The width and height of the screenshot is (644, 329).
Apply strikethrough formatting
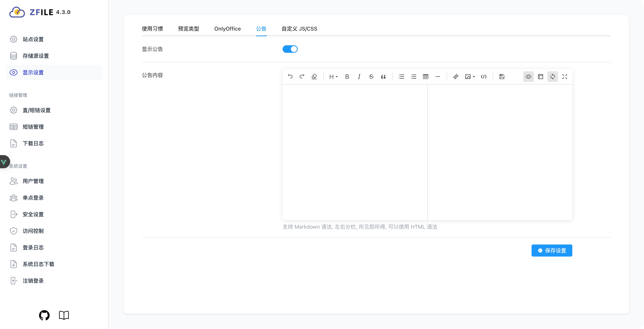pyautogui.click(x=371, y=77)
